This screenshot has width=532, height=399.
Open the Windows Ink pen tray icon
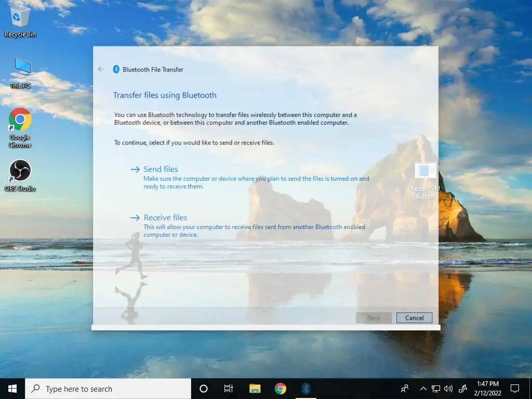tap(463, 389)
